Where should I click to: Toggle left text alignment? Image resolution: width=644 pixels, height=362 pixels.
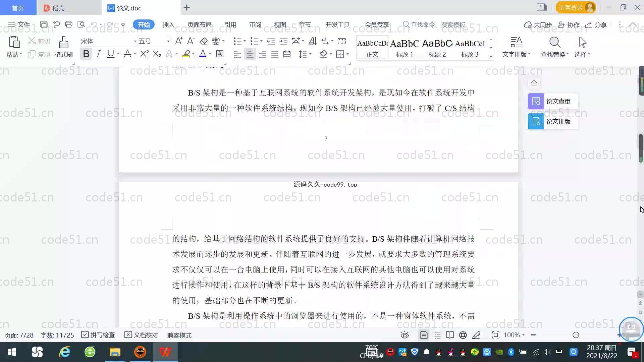[x=237, y=54]
